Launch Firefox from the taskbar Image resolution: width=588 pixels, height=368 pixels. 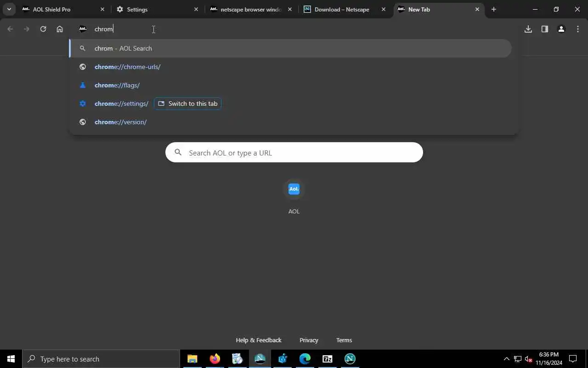pyautogui.click(x=215, y=359)
